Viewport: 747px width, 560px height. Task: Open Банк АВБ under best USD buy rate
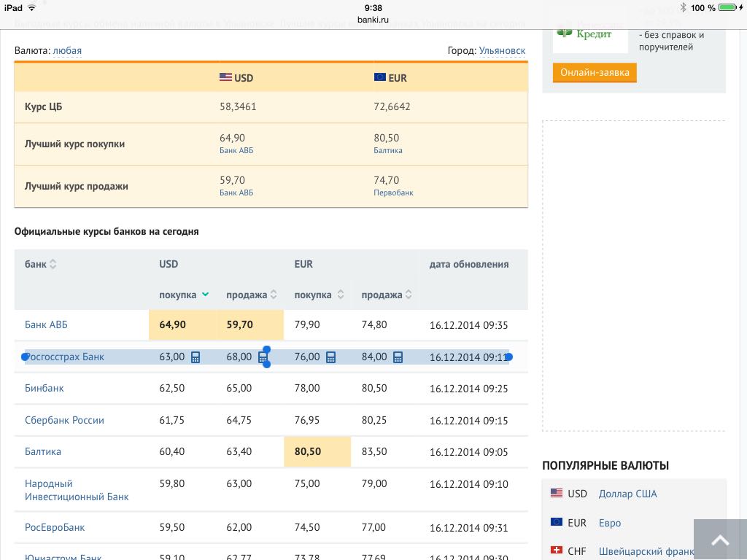coord(236,150)
